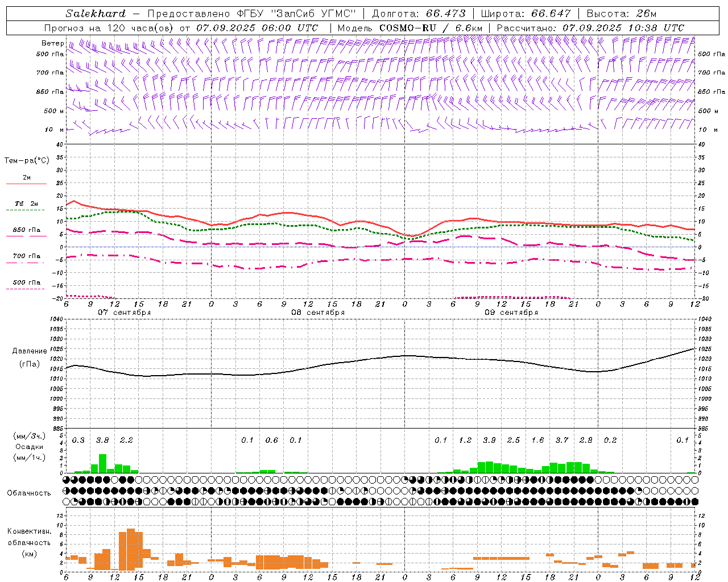Image resolution: width=728 pixels, height=582 pixels.
Task: Click the Осадки precipitation label
Action: 30,447
